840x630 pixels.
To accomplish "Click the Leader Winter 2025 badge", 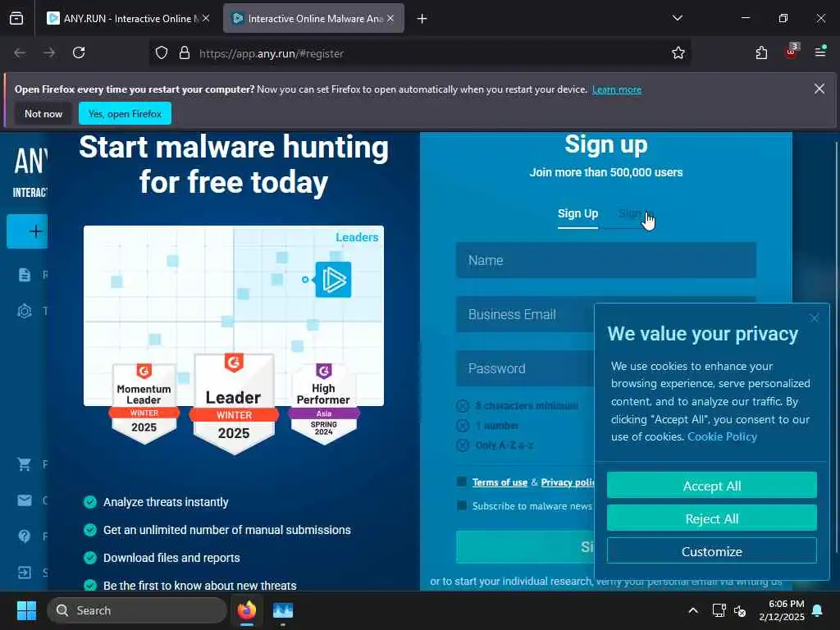I will point(234,404).
